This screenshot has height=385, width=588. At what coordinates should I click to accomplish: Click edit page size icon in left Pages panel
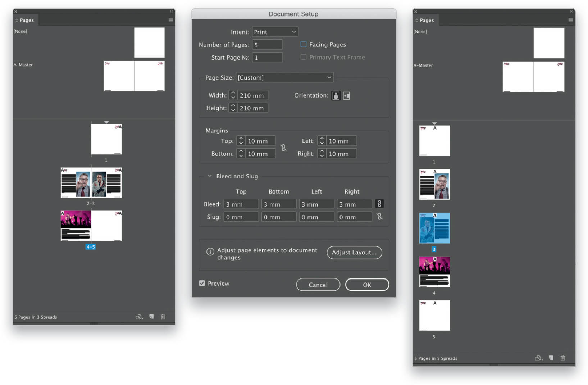point(139,317)
